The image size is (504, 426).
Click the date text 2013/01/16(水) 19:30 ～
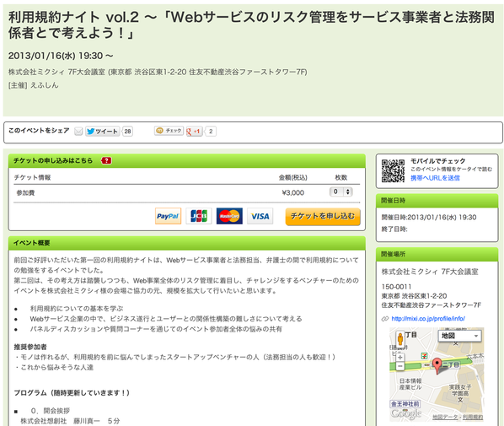point(61,56)
